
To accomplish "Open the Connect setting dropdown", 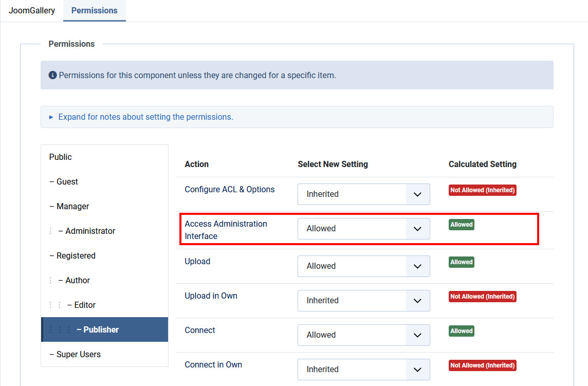I will 364,335.
